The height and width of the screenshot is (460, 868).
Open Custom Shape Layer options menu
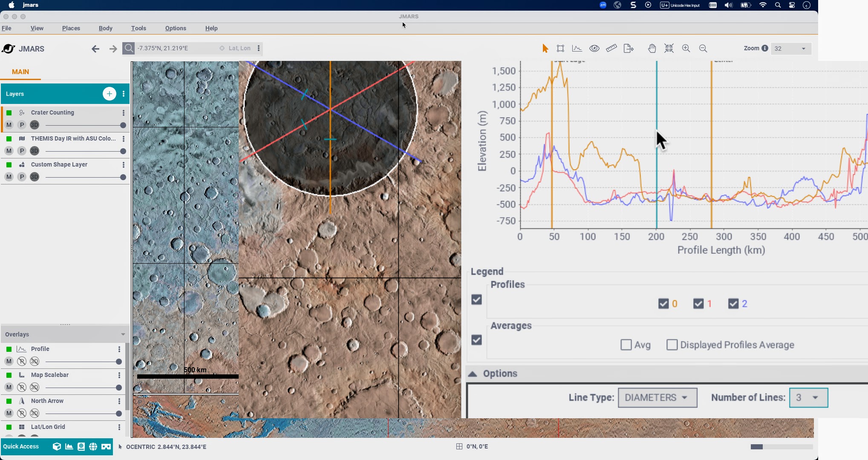(x=124, y=164)
